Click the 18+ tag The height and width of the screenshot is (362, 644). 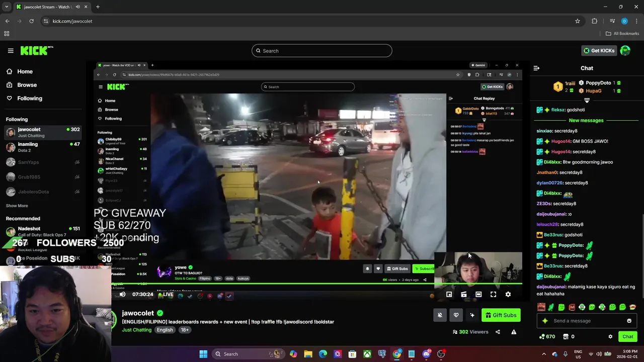[x=185, y=330]
